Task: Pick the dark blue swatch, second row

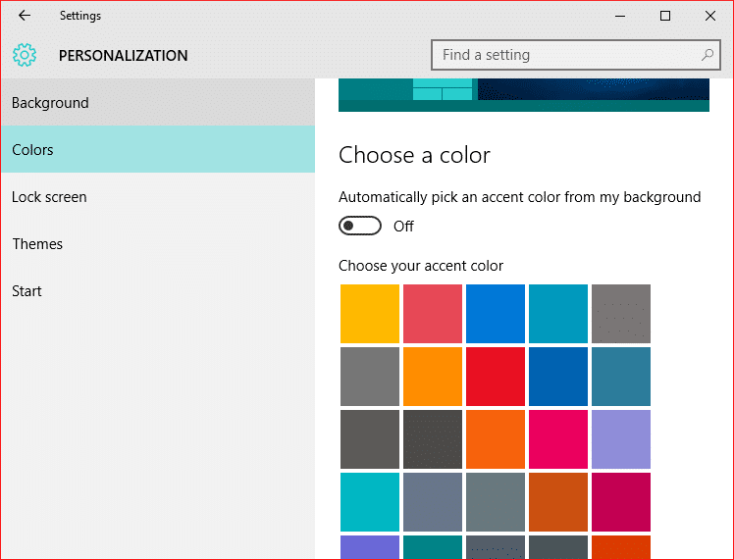Action: point(558,377)
